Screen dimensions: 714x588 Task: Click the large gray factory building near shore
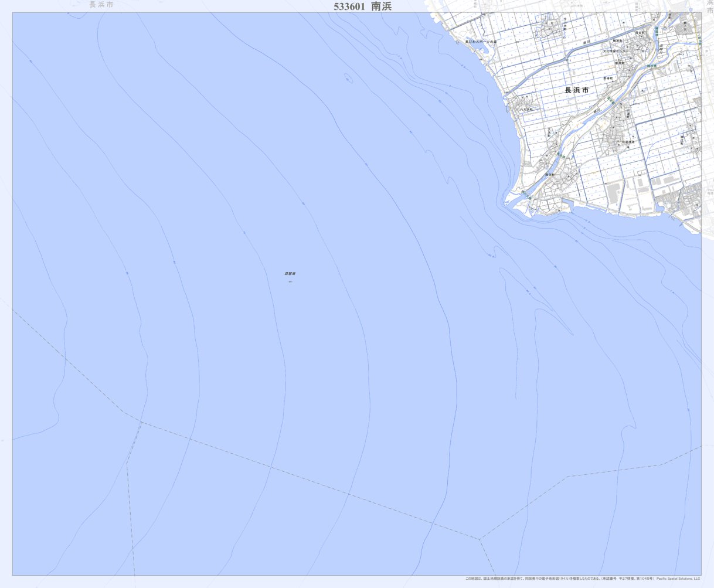614,193
